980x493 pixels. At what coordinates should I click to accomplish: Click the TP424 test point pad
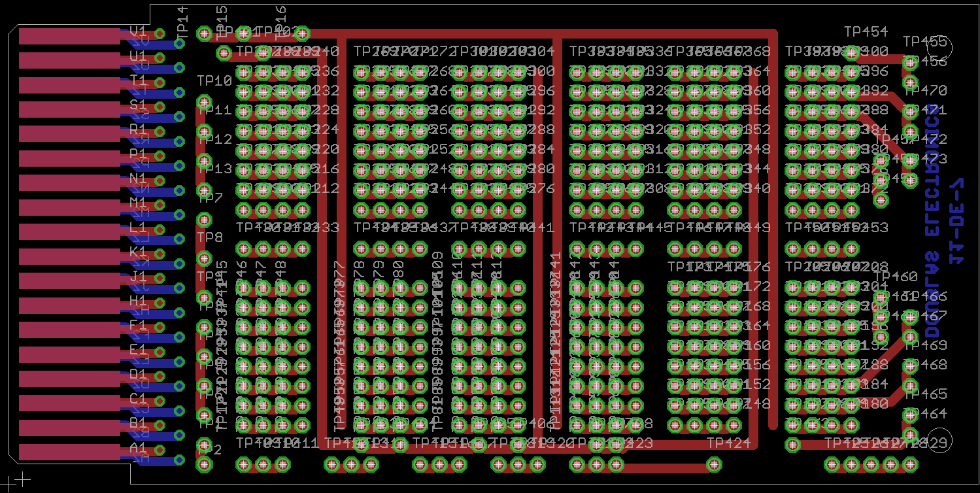click(x=714, y=464)
